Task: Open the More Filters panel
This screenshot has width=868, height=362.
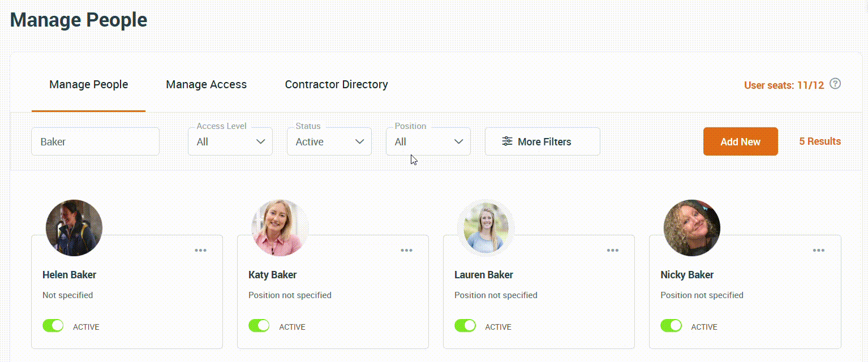Action: pyautogui.click(x=542, y=142)
